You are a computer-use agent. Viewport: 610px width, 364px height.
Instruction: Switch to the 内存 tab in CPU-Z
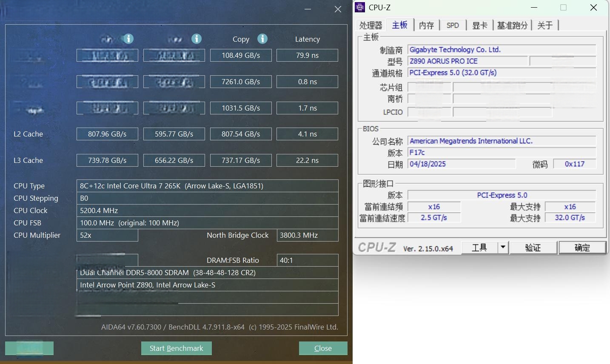[x=426, y=26]
